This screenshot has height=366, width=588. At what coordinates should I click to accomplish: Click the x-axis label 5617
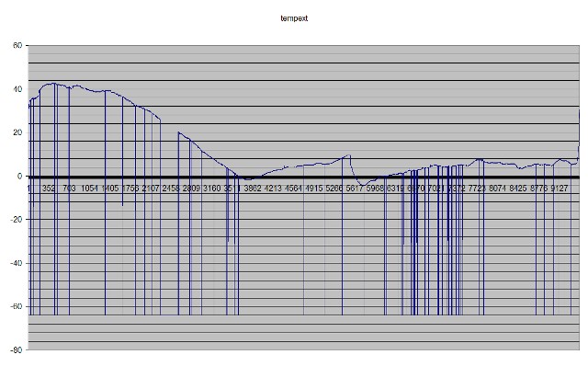point(355,189)
